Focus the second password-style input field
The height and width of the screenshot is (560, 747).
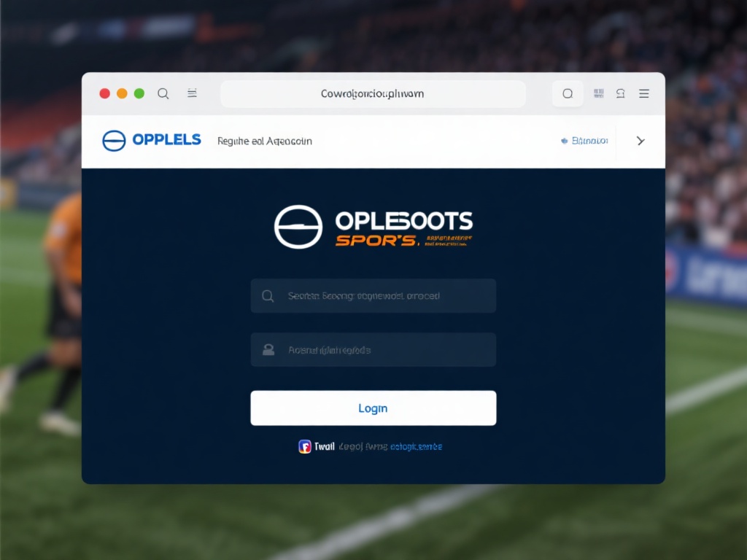373,349
